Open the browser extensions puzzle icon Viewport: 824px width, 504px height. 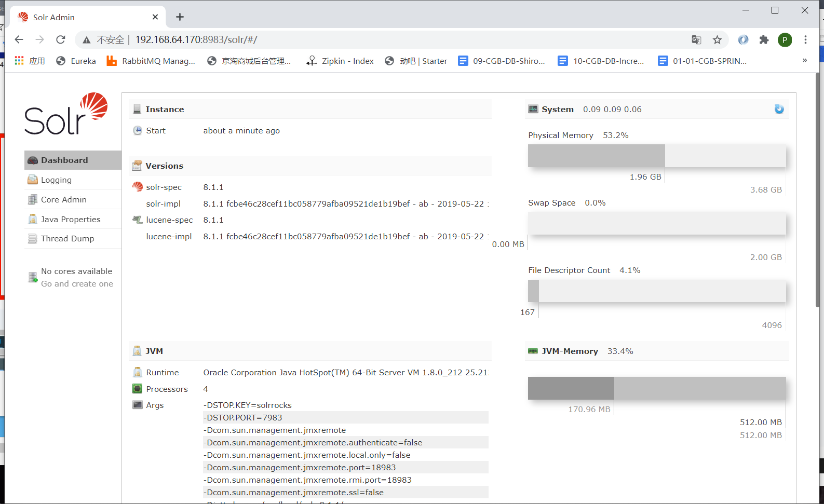coord(764,39)
